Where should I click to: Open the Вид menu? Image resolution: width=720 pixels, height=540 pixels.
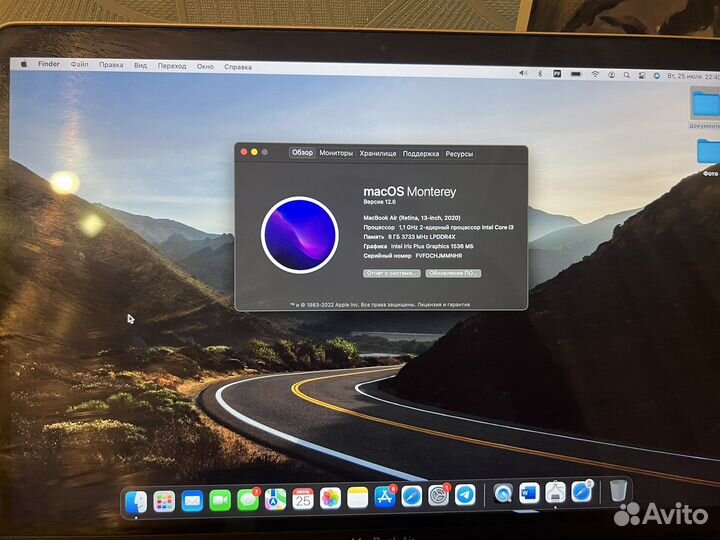click(141, 66)
